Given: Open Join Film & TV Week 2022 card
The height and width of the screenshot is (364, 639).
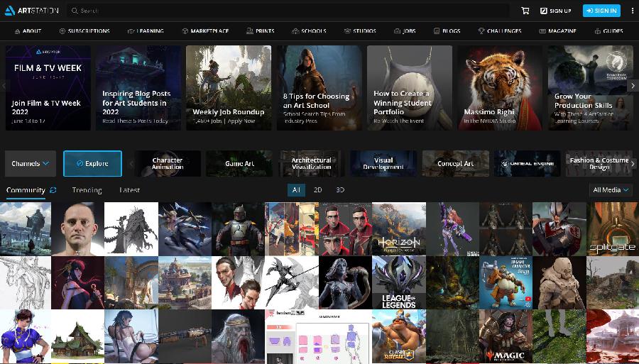Looking at the screenshot, I should [x=48, y=88].
